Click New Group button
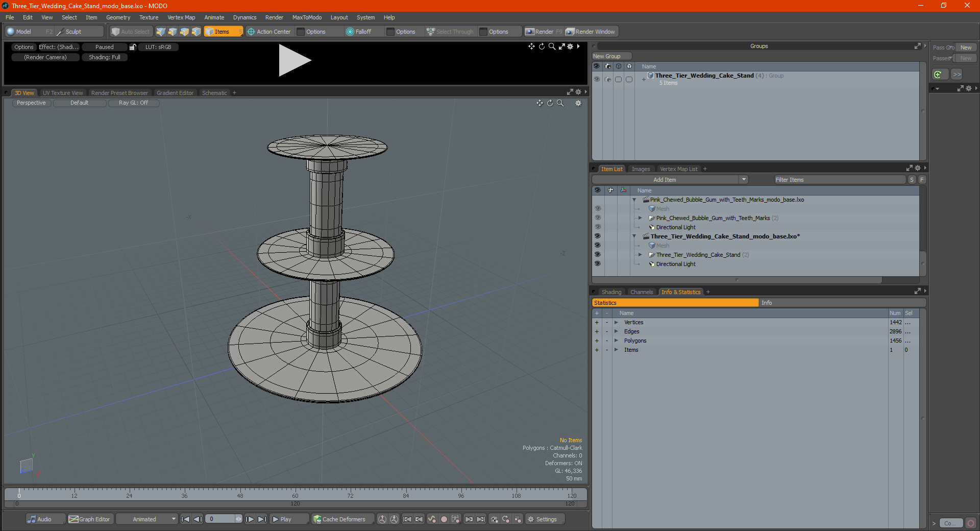The width and height of the screenshot is (980, 531). click(611, 56)
